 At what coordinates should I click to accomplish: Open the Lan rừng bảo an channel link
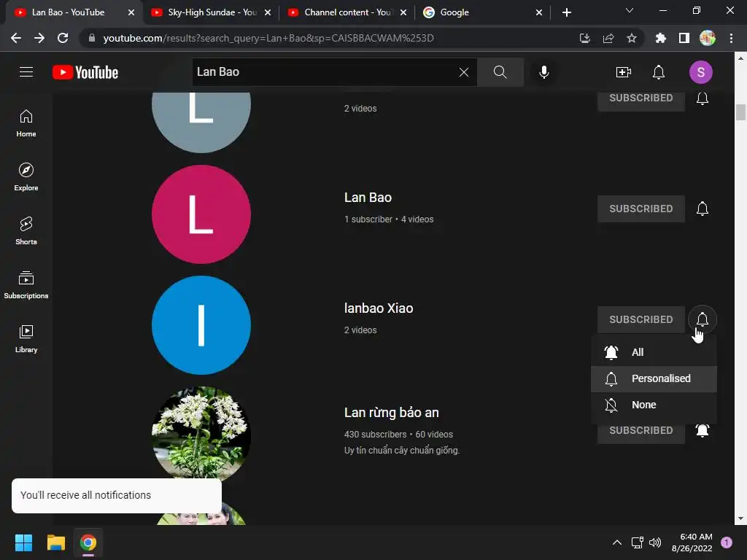tap(392, 413)
